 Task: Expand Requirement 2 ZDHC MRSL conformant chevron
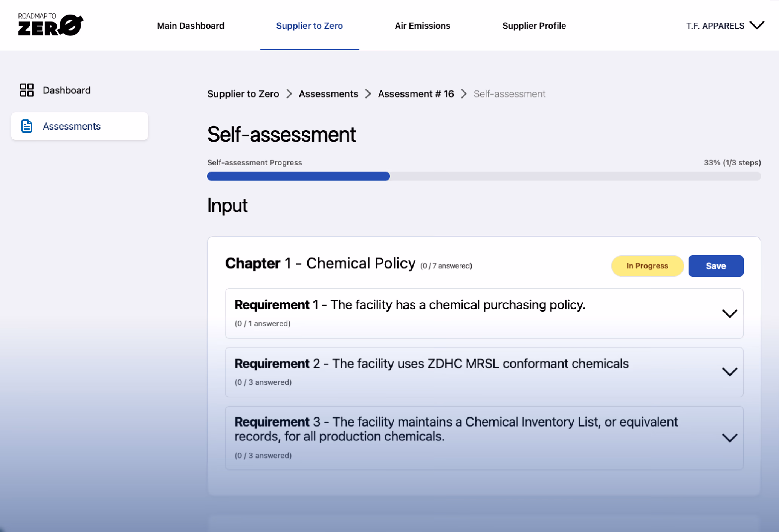tap(730, 372)
